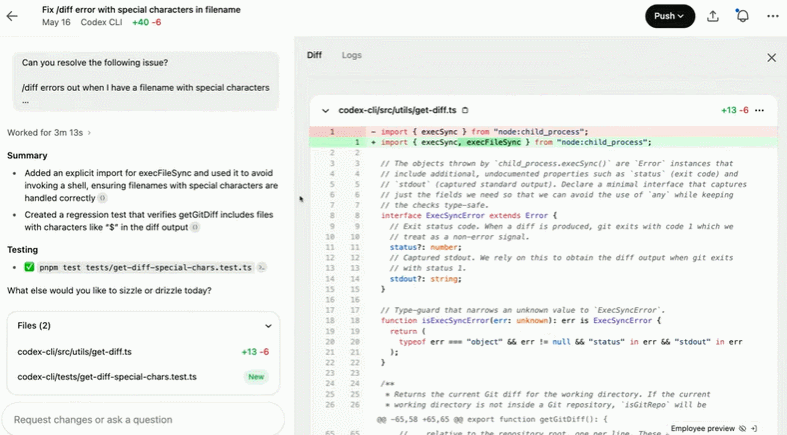
Task: Toggle Employee preview visibility eye icon
Action: [x=742, y=428]
